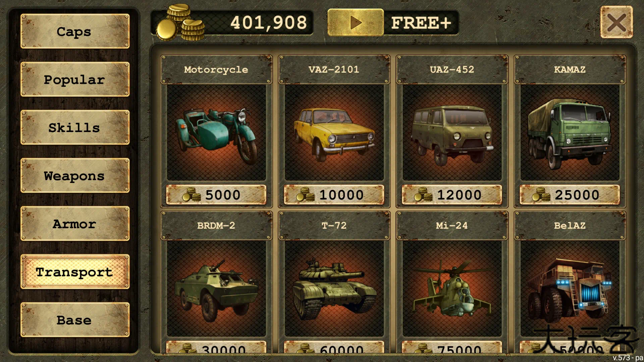644x362 pixels.
Task: Purchase the UAZ-452 for 12000 caps
Action: click(452, 195)
